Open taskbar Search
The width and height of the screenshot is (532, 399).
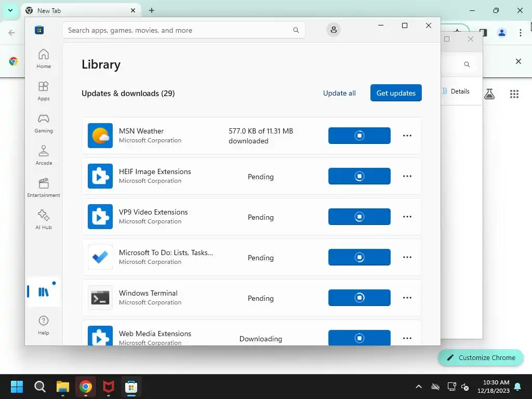pyautogui.click(x=39, y=387)
